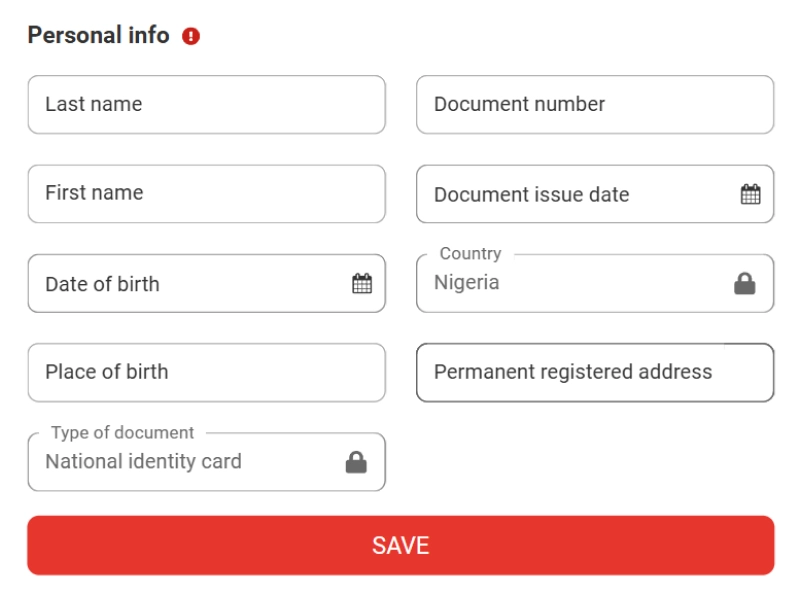Click the Place of birth field
The width and height of the screenshot is (800, 600).
206,372
